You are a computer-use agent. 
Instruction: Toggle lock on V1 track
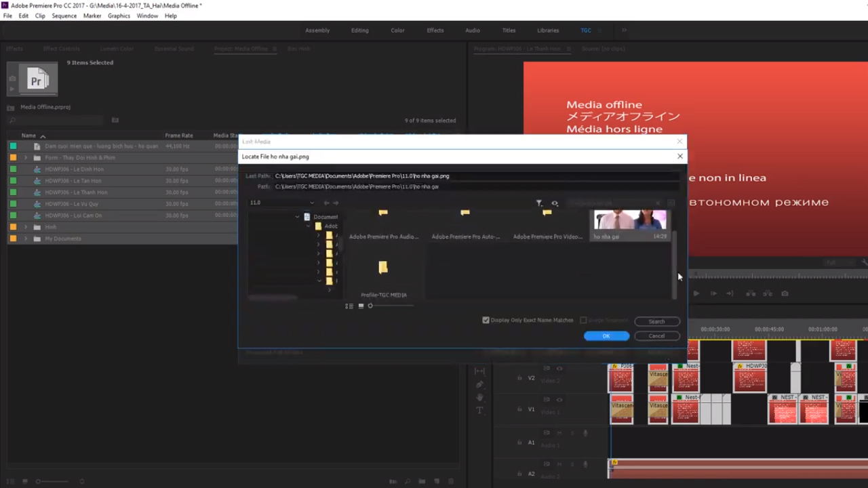point(519,409)
